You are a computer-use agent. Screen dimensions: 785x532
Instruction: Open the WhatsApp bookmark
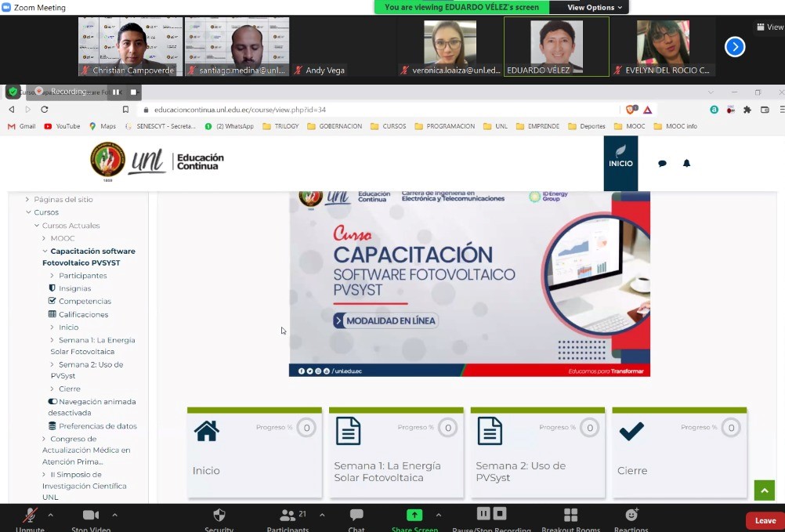point(230,126)
